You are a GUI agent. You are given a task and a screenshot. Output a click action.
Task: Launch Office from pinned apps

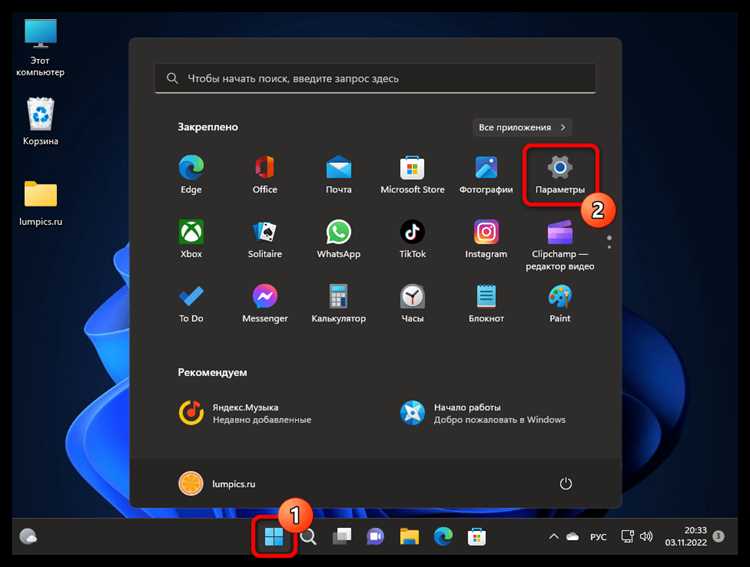coord(265,174)
